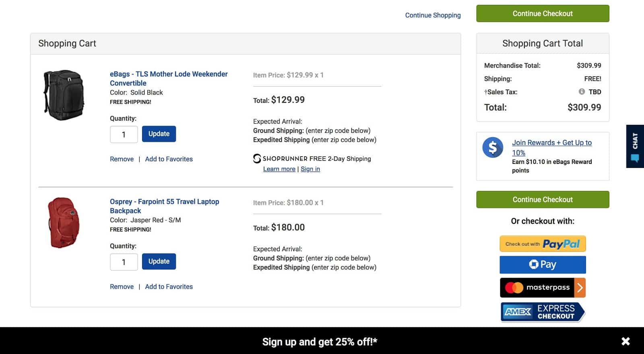Sign in to ShopRunner
The height and width of the screenshot is (354, 644).
coord(310,169)
